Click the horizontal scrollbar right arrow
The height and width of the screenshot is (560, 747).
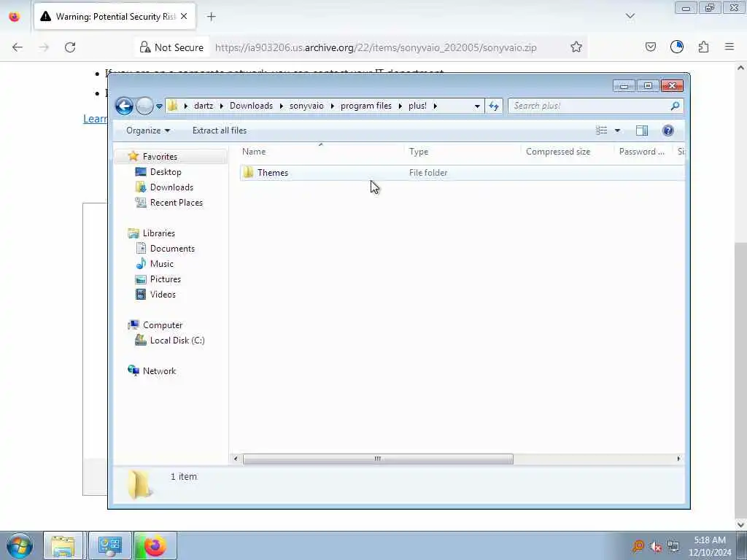[x=678, y=459]
